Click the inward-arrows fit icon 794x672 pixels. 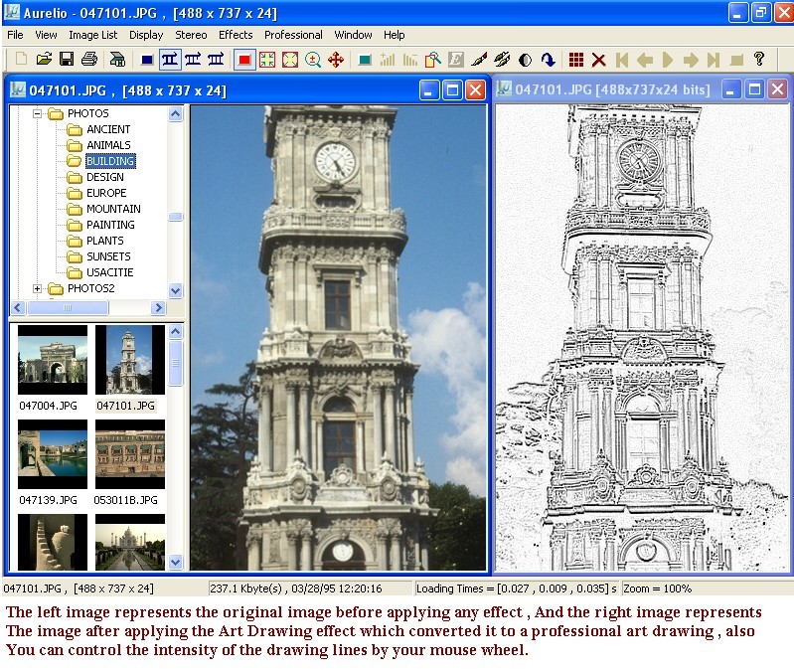coord(267,60)
